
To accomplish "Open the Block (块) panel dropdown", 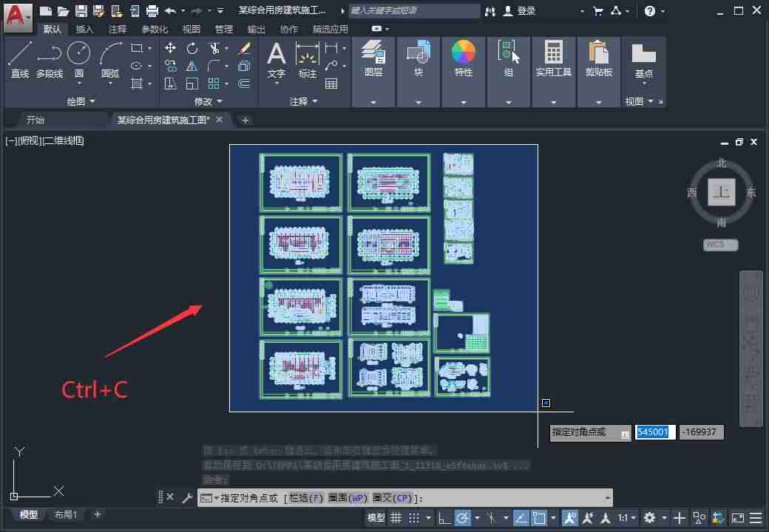I will click(419, 103).
